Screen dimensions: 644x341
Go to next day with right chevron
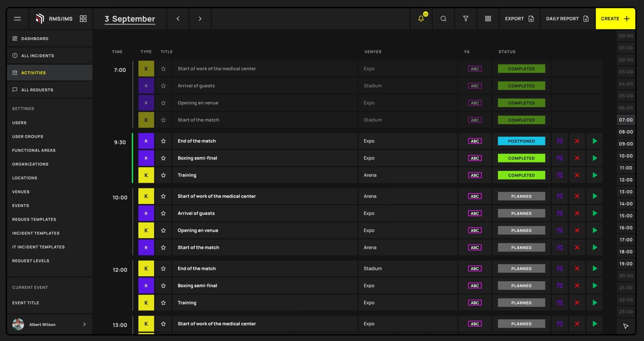200,19
